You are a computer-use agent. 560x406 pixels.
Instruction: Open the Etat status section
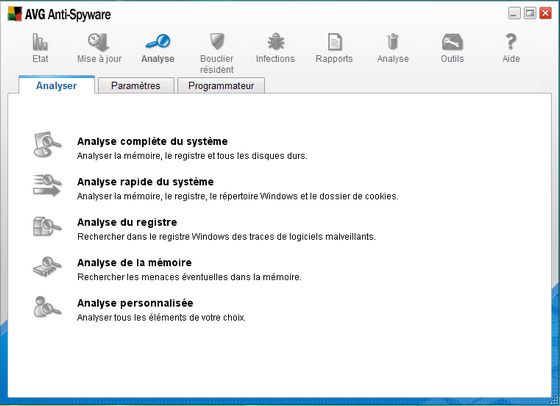click(x=40, y=48)
